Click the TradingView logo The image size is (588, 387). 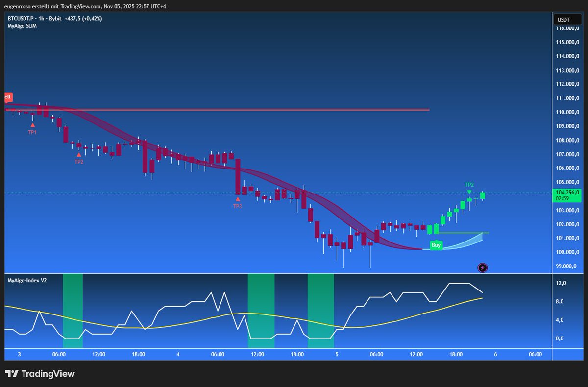[x=40, y=374]
